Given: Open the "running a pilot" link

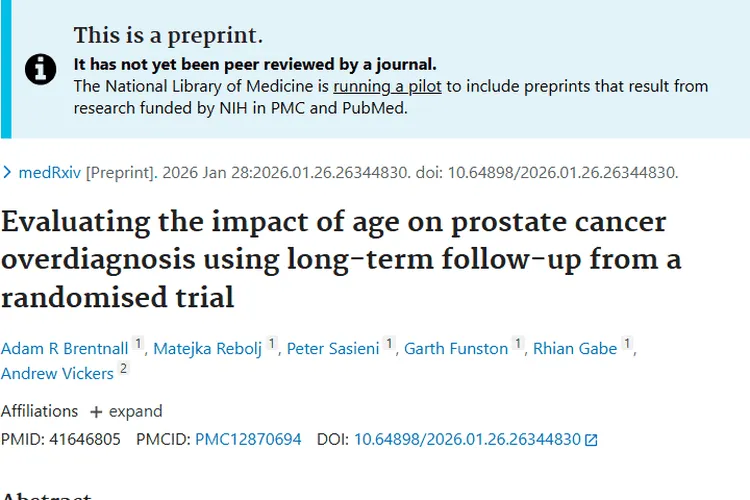Looking at the screenshot, I should [x=387, y=87].
